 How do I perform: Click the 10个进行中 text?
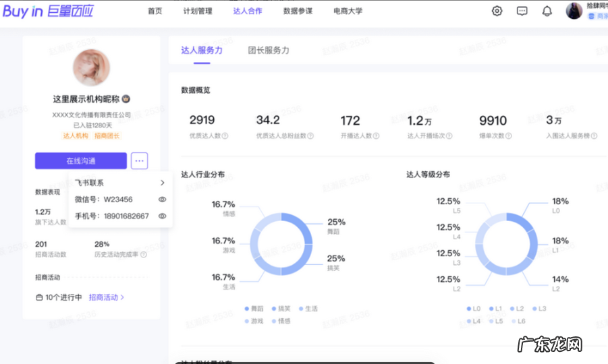coord(63,297)
